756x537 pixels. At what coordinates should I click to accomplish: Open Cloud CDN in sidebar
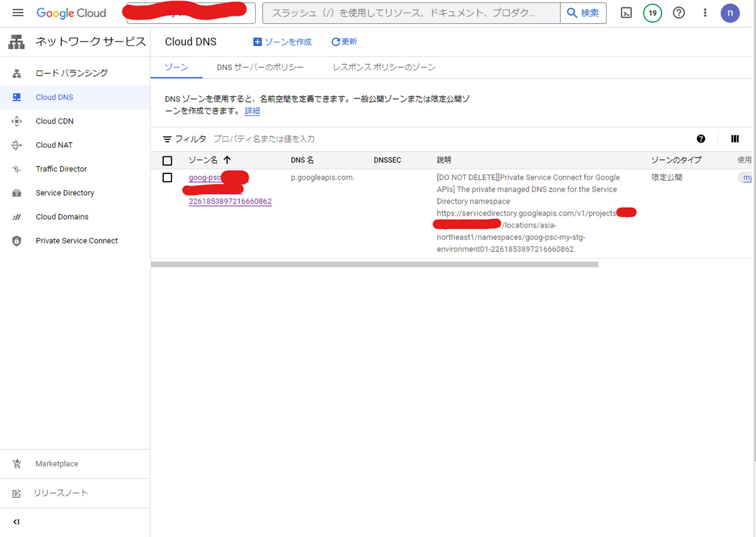coord(55,121)
